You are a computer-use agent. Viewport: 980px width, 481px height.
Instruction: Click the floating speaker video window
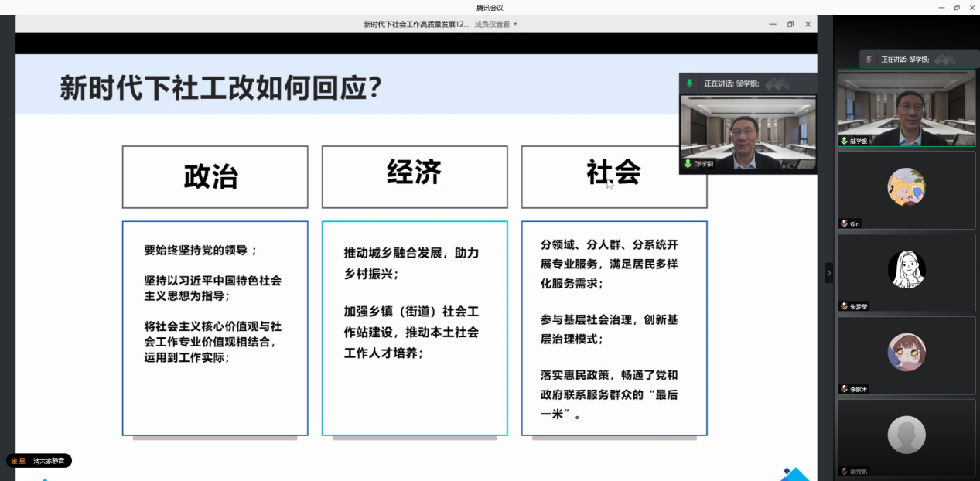[747, 130]
